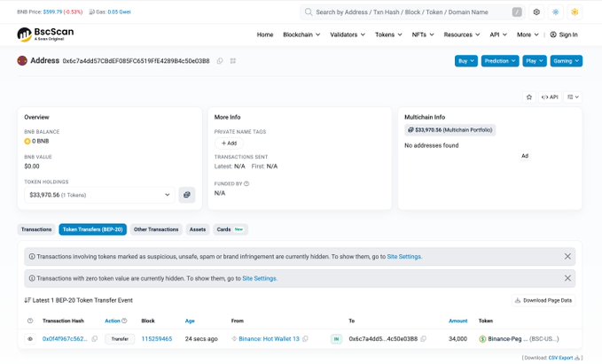The height and width of the screenshot is (364, 602).
Task: Toggle the Amount column header
Action: (x=458, y=321)
